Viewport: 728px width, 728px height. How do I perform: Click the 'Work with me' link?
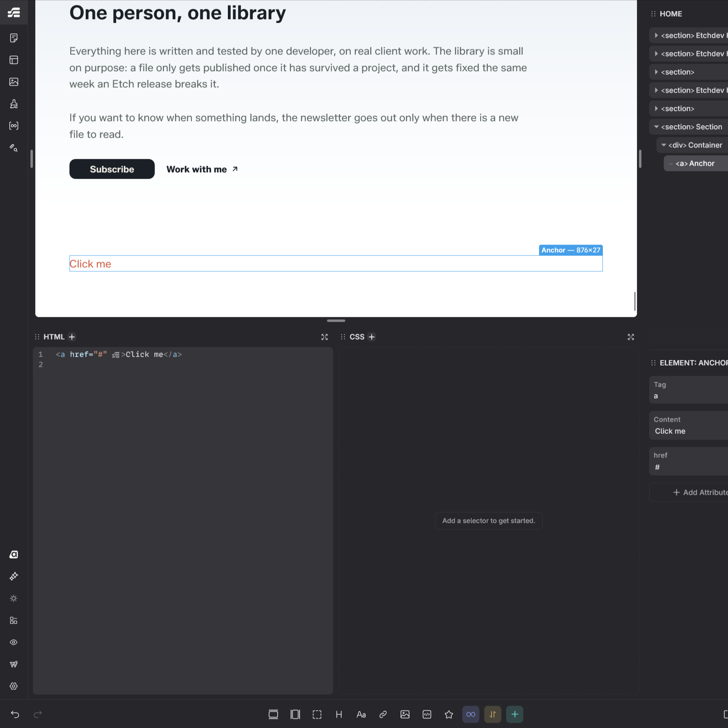pyautogui.click(x=202, y=169)
